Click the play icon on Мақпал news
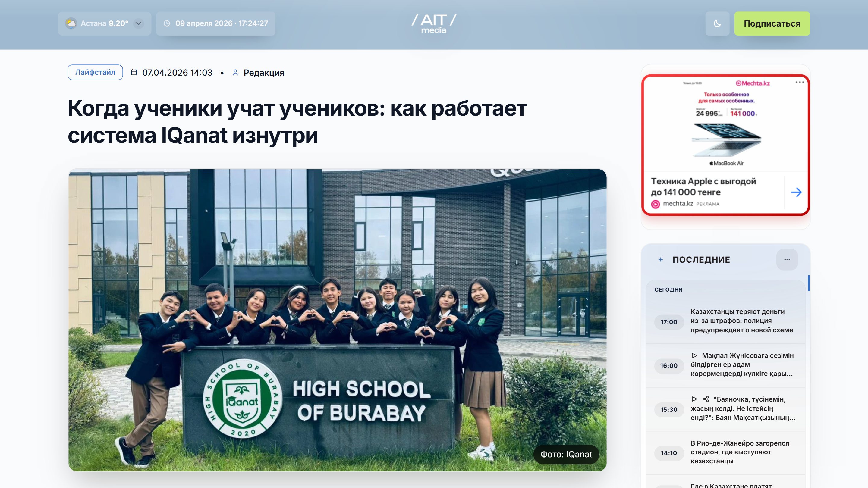868x488 pixels. coord(694,355)
